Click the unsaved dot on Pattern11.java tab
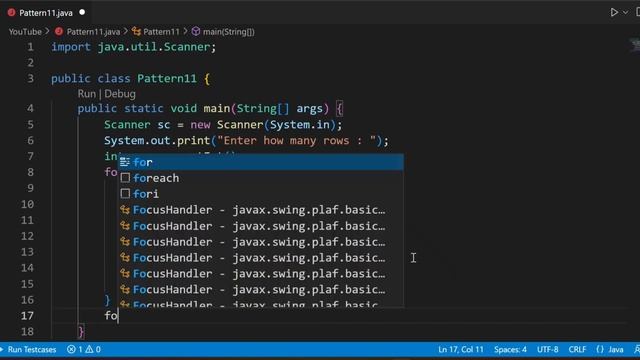Image resolution: width=640 pixels, height=360 pixels. tap(82, 12)
